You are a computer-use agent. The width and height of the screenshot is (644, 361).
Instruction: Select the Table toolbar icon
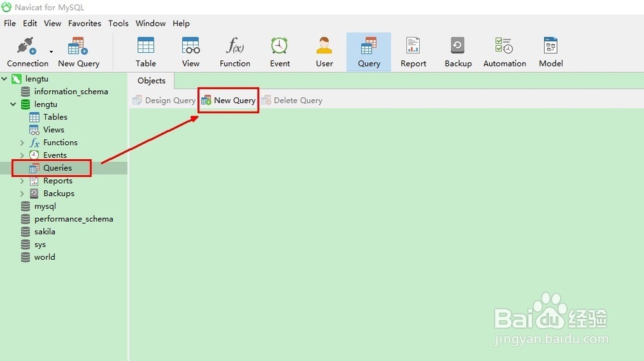146,52
